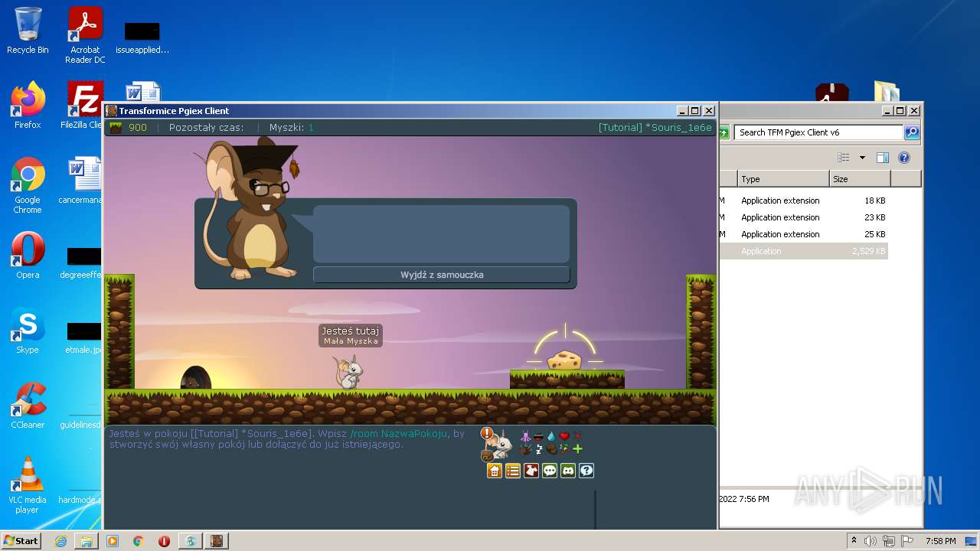980x551 pixels.
Task: Select the red rose emote icon
Action: pos(578,436)
